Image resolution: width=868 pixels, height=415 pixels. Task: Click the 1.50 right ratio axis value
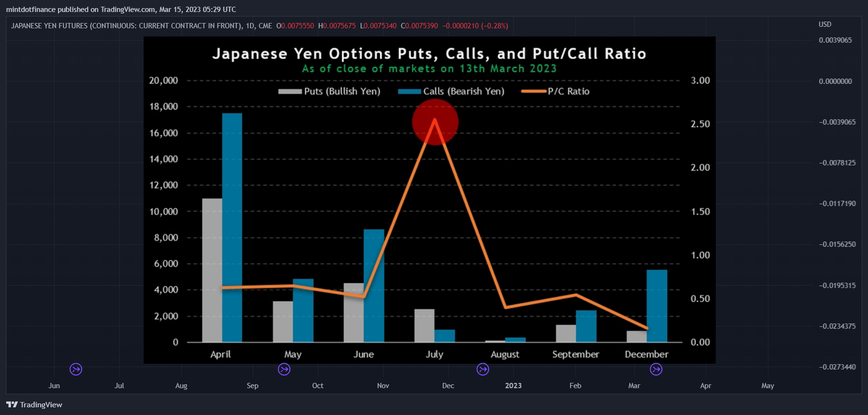(700, 211)
